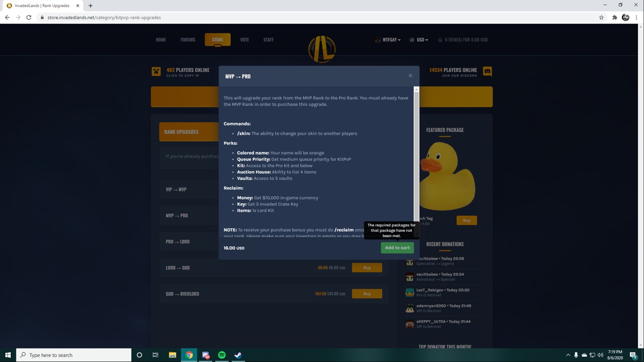Select the VIP → MVP row text
The image size is (644, 362).
[176, 189]
